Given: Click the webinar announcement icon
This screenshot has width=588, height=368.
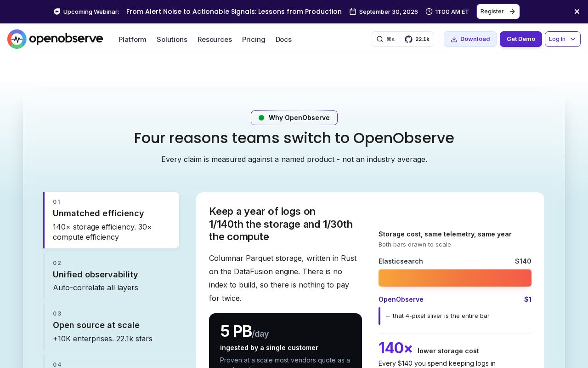Looking at the screenshot, I should [57, 11].
